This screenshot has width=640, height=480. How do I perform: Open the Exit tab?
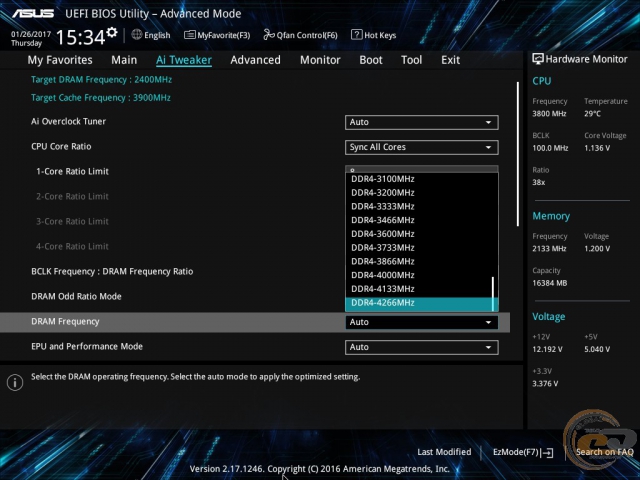pos(450,60)
